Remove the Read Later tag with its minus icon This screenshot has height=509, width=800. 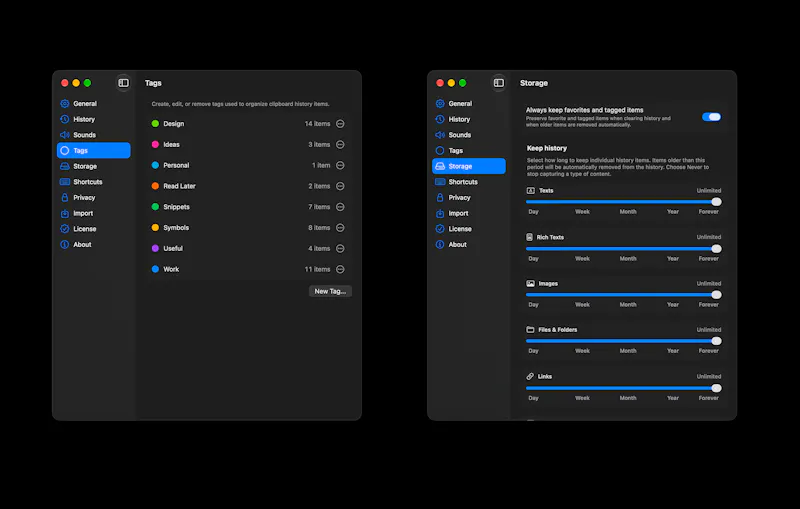point(340,186)
